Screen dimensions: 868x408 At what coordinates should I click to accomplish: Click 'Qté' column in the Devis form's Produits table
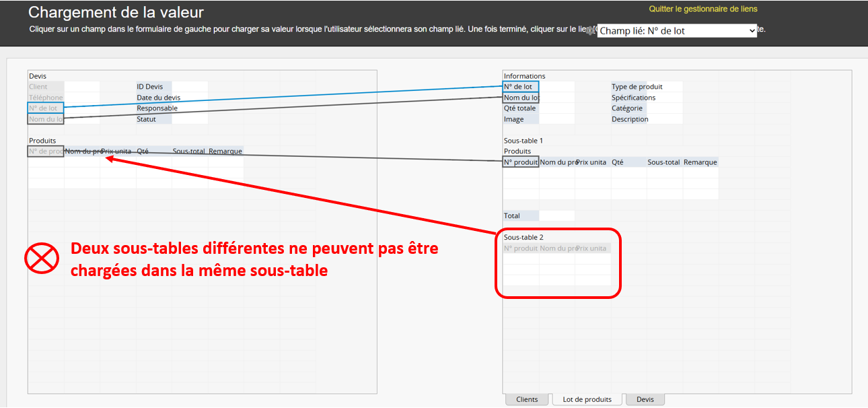[154, 151]
